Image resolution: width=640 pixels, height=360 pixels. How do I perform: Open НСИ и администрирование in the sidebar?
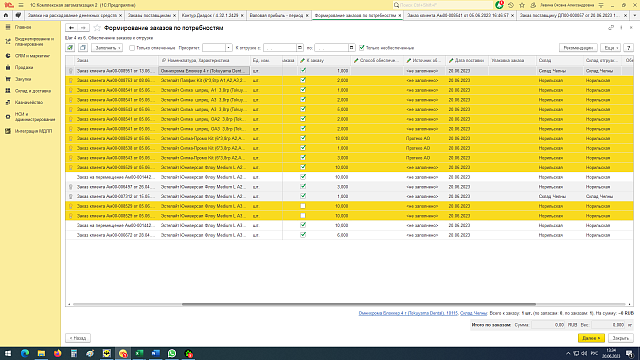(35, 117)
